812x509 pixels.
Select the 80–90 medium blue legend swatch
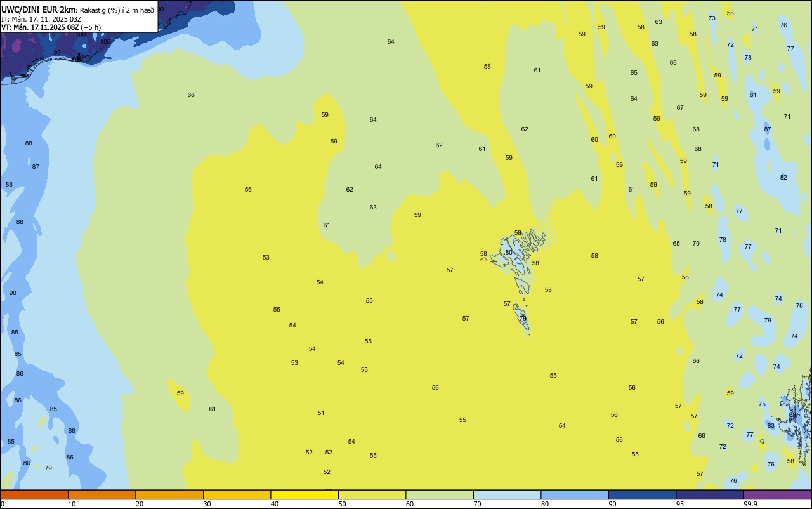click(x=575, y=494)
